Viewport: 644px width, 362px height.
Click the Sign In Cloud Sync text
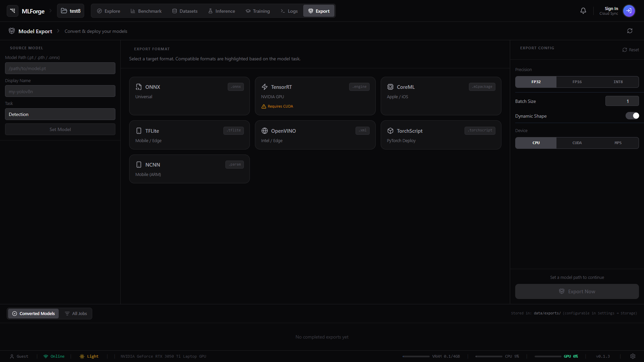(609, 11)
